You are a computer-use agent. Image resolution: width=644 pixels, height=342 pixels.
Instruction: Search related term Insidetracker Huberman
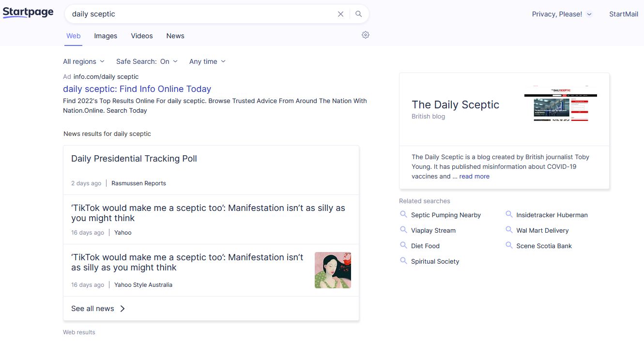tap(552, 215)
